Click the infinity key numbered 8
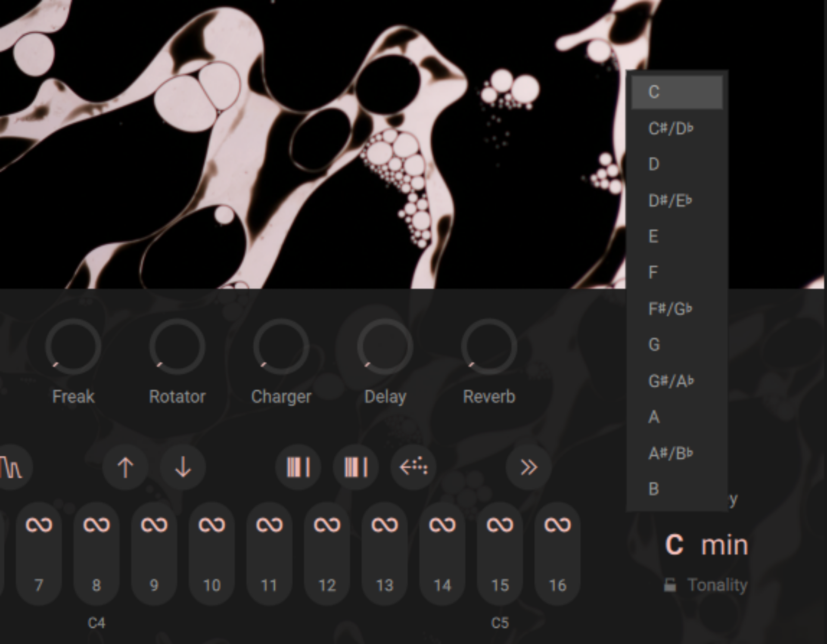The height and width of the screenshot is (644, 827). pos(96,554)
